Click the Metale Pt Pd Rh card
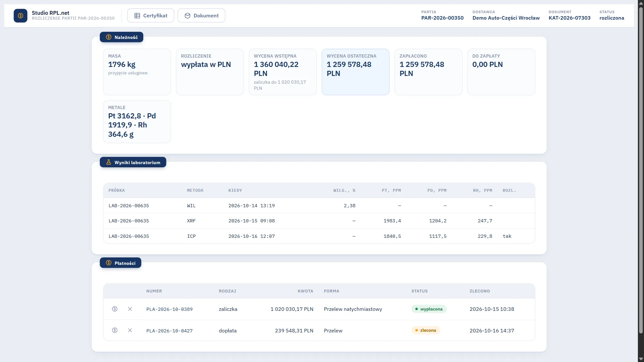Viewport: 644px width, 362px height. coord(137,122)
